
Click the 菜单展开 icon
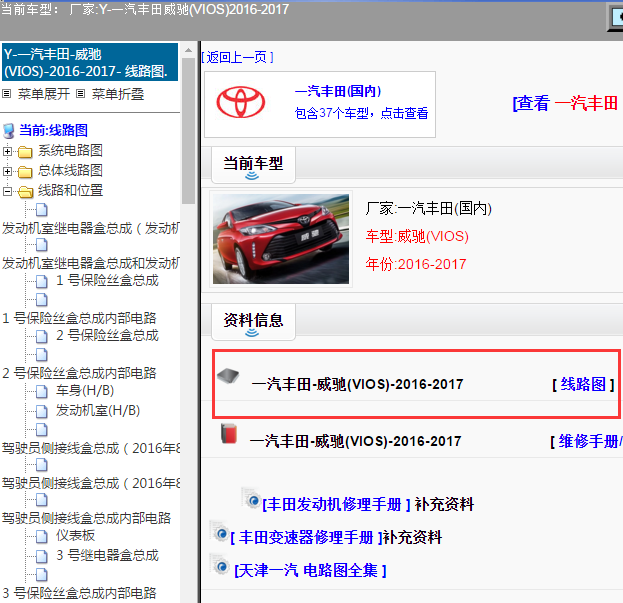point(6,94)
